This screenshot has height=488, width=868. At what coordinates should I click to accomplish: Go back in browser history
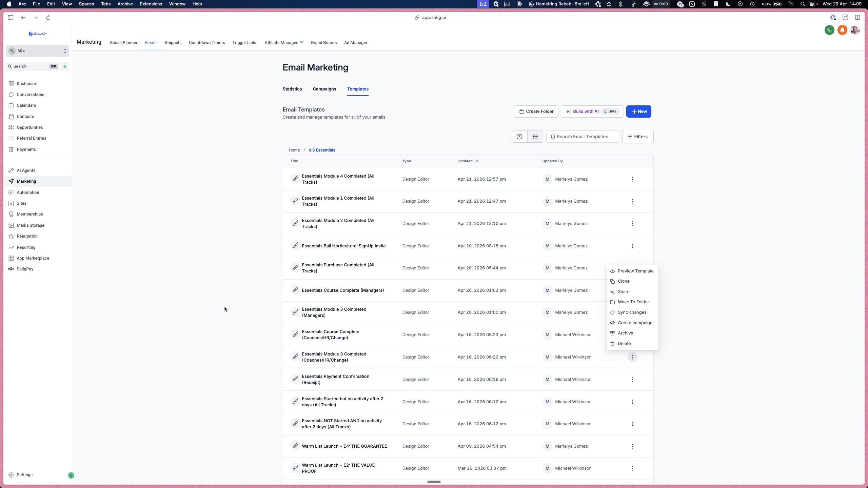click(23, 18)
